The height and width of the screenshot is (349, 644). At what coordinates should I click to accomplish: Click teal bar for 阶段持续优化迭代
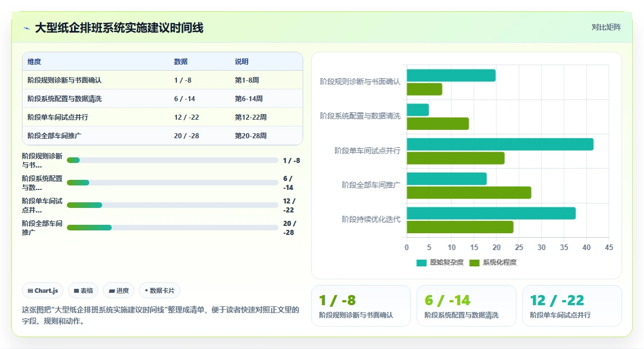click(491, 214)
